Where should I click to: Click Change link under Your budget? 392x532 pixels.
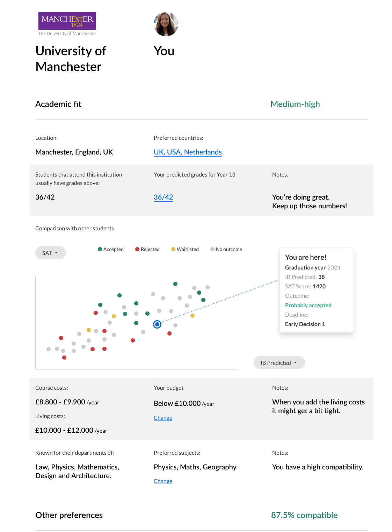click(x=163, y=418)
